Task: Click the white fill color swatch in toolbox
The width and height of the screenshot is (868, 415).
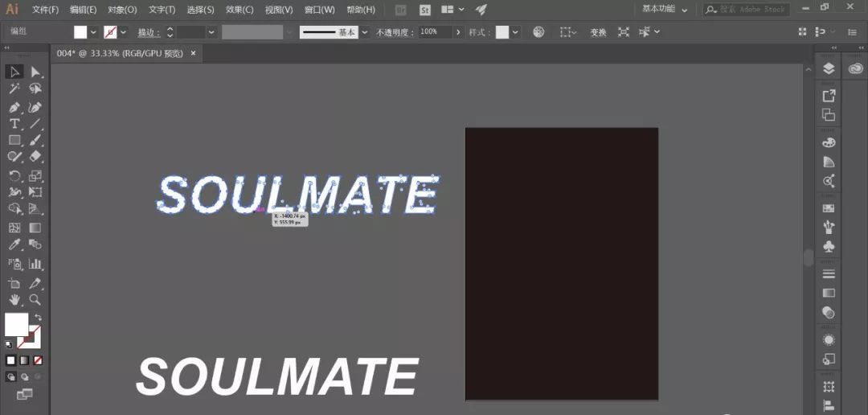Action: tap(16, 324)
